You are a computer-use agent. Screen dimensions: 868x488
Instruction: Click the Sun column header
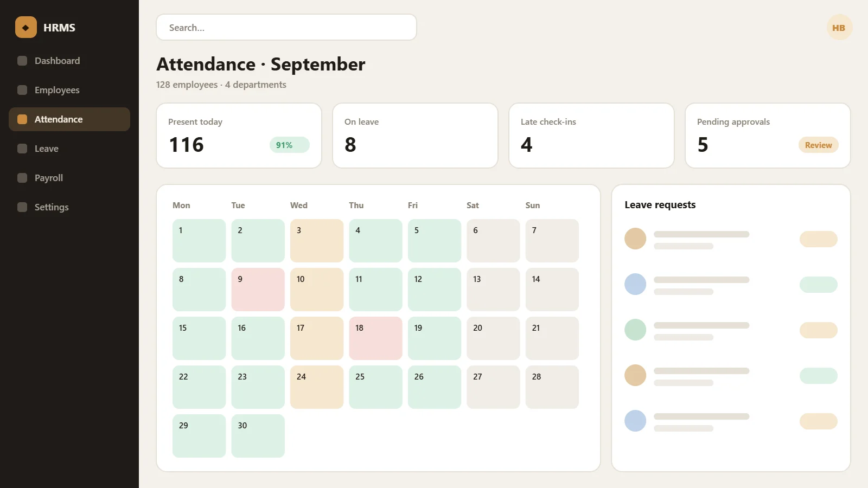click(533, 206)
